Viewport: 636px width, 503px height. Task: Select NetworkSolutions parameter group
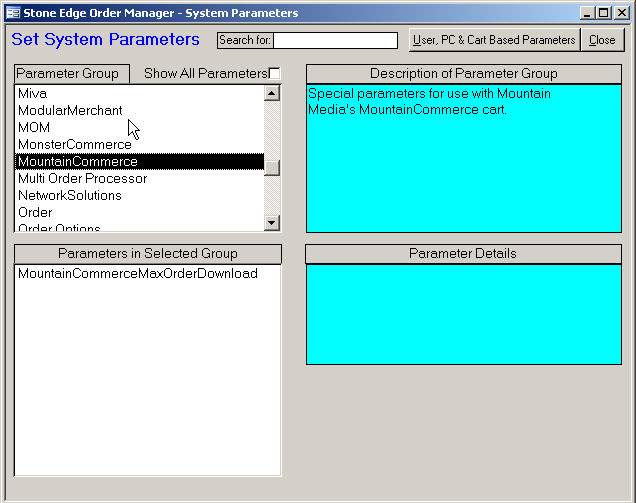139,196
